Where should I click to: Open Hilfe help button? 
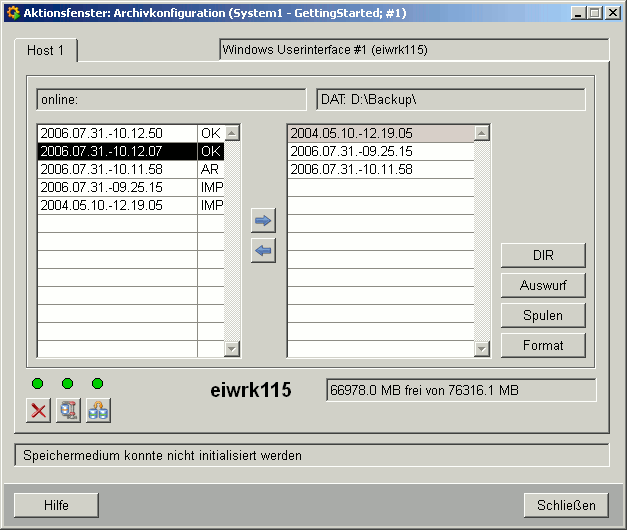(56, 505)
